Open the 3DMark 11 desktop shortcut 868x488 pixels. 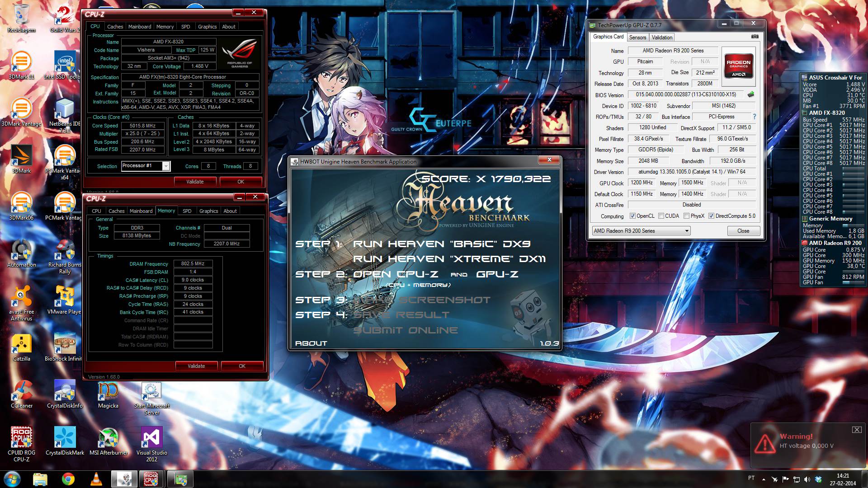point(21,65)
